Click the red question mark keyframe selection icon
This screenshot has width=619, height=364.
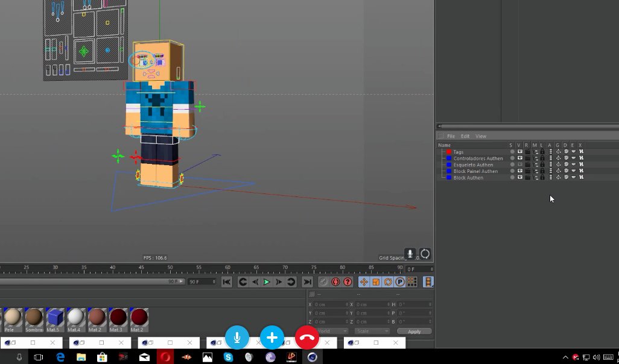pos(348,281)
